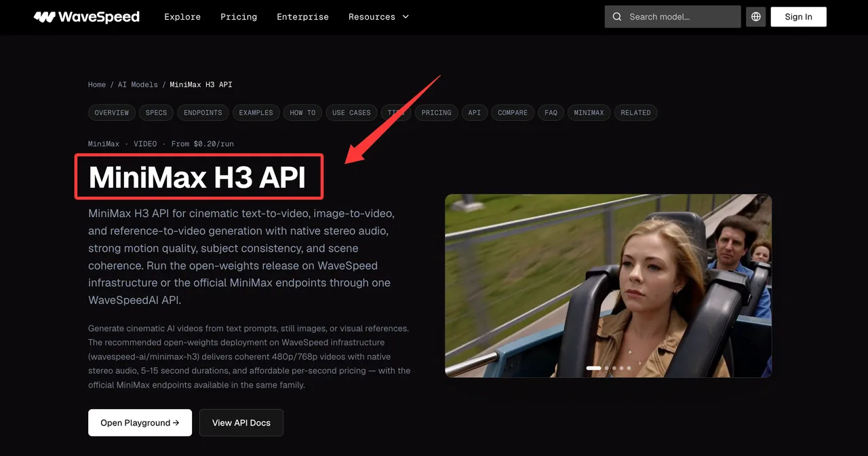Click the WaveSpeed logo

(x=87, y=17)
